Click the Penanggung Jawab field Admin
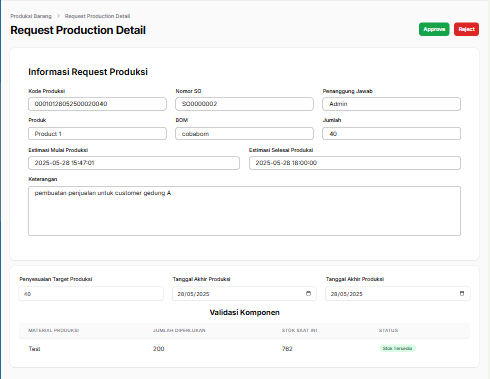This screenshot has height=379, width=490. (x=391, y=104)
